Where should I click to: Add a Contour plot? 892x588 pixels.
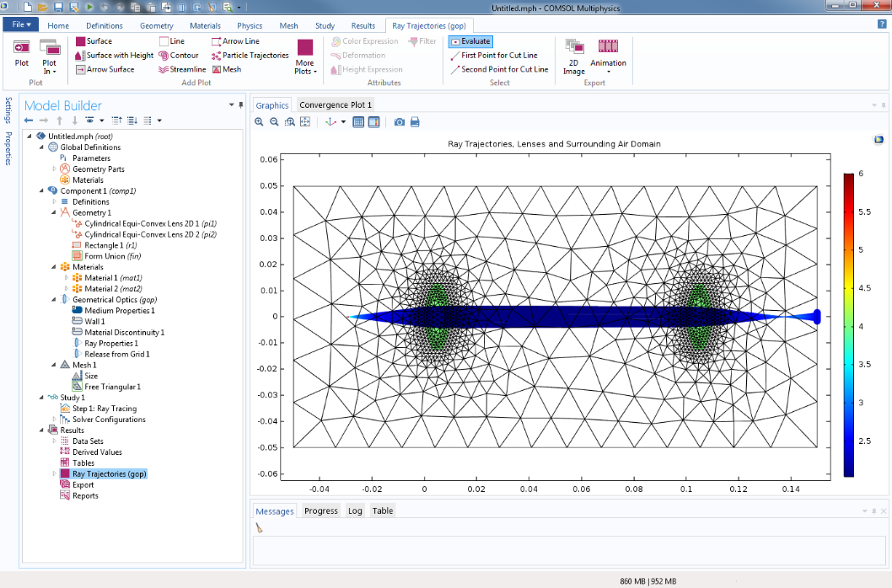[x=179, y=55]
